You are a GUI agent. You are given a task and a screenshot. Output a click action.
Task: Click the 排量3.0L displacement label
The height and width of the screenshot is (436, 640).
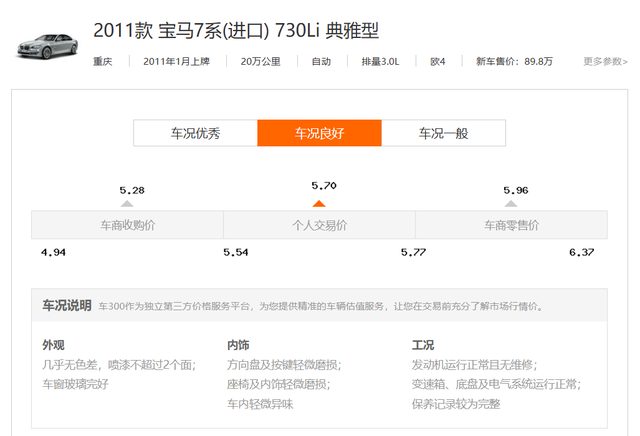click(x=380, y=61)
